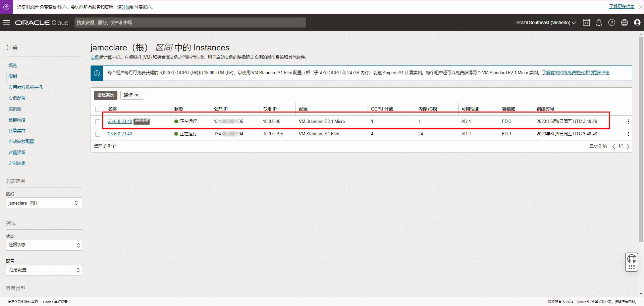Click the 创建实例 button
Screen dimensions: 644x306
[106, 95]
